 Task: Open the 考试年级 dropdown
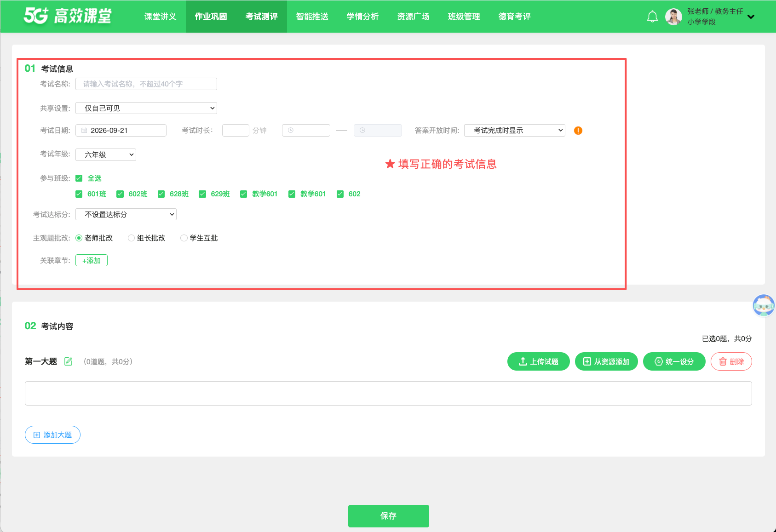point(106,154)
